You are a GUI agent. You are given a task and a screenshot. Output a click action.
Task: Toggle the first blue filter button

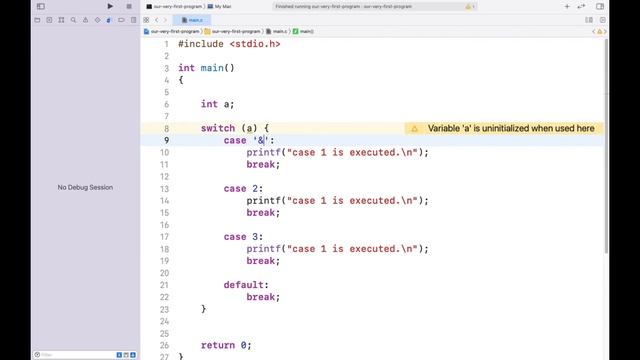tap(119, 355)
